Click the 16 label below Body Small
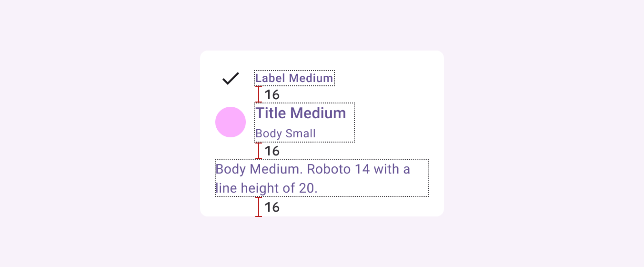The image size is (644, 267). (272, 151)
